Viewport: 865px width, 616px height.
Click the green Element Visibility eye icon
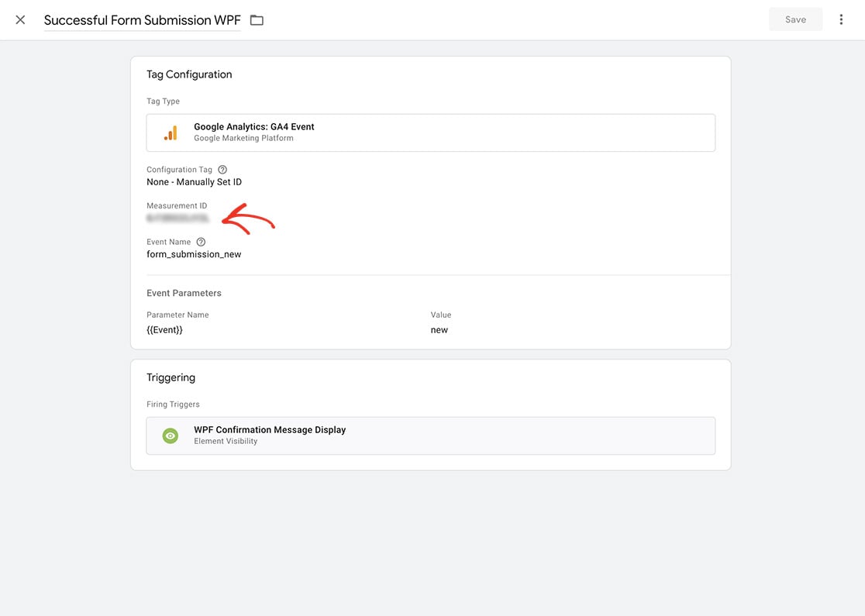pos(171,435)
